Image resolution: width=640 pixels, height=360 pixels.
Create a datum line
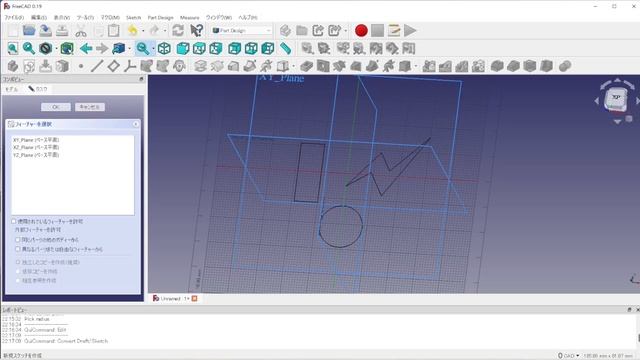pyautogui.click(x=97, y=66)
